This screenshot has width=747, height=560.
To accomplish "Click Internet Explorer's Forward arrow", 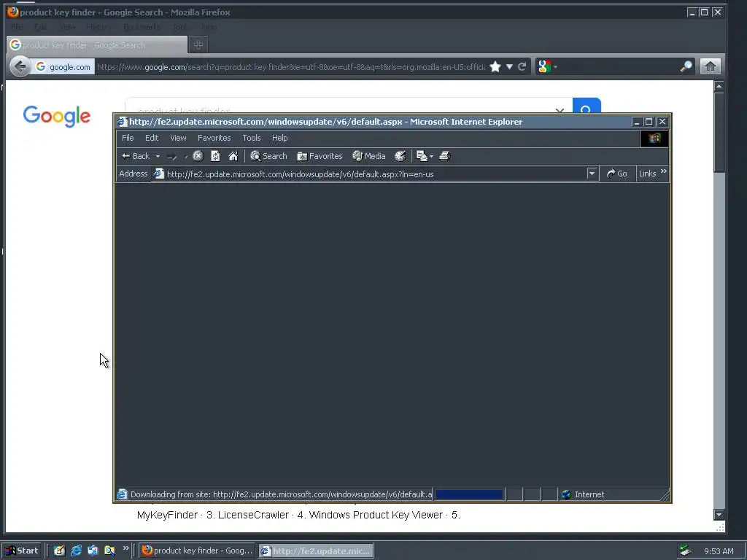I will click(x=172, y=156).
